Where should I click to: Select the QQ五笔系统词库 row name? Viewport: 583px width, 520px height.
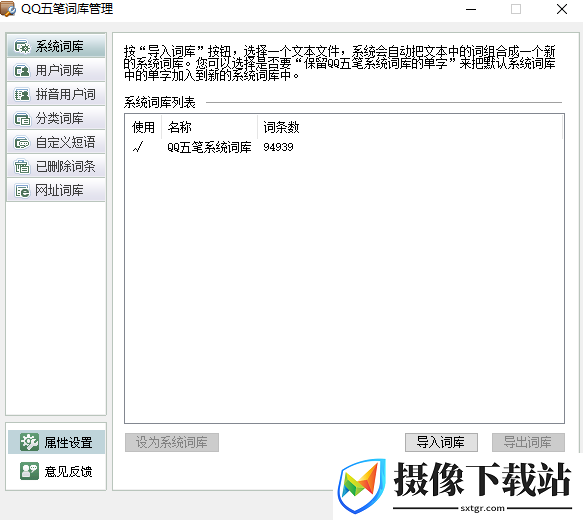(209, 147)
